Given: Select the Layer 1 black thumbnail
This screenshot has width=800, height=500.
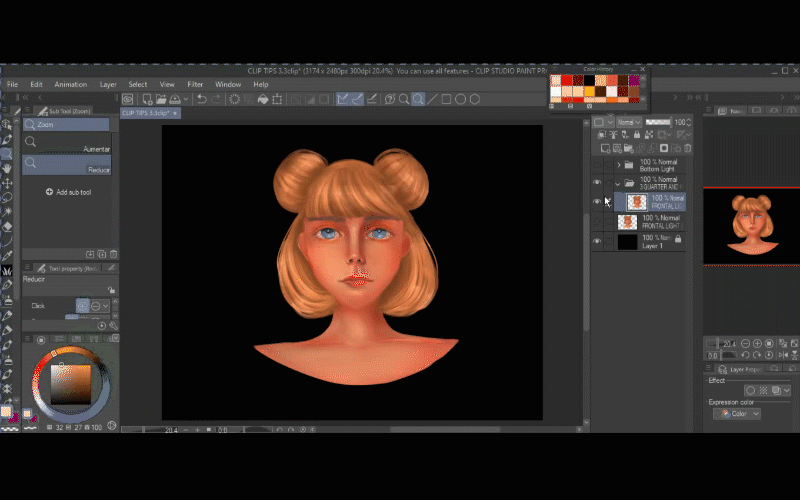Looking at the screenshot, I should click(x=627, y=241).
